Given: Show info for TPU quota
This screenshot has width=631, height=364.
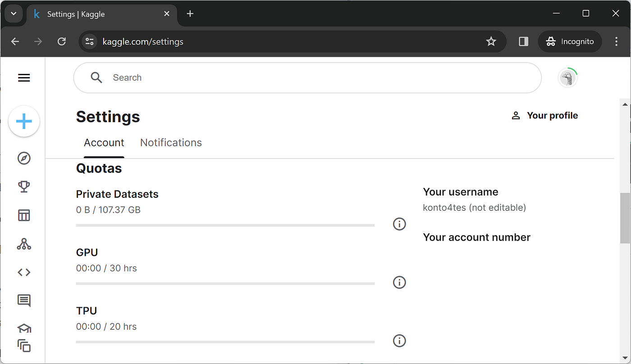Looking at the screenshot, I should 399,341.
